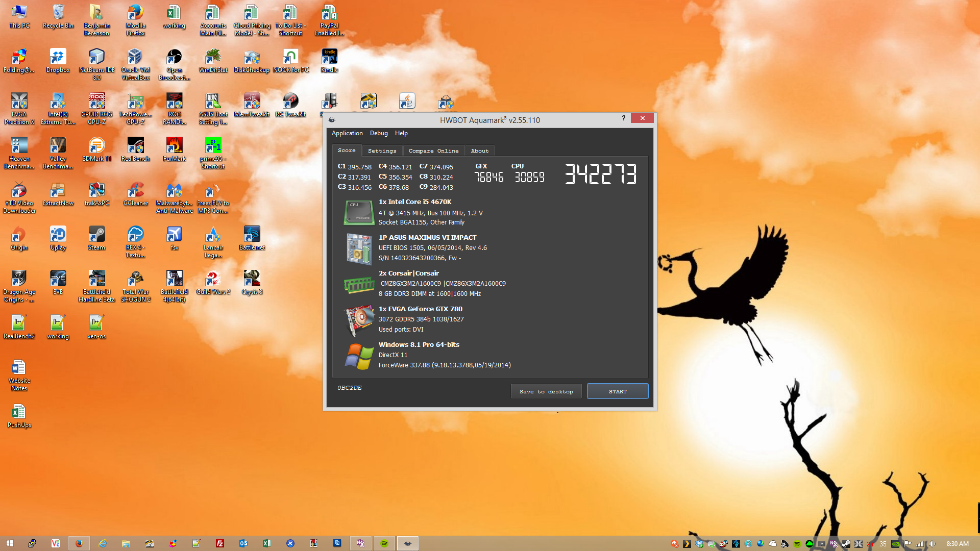
Task: Click the 0BC2DE code text
Action: tap(349, 388)
